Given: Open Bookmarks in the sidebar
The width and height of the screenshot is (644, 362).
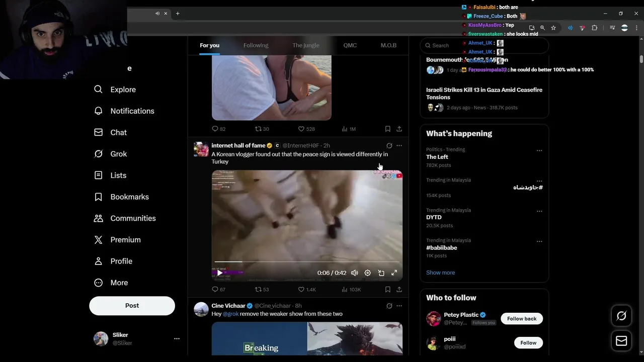Looking at the screenshot, I should click(122, 197).
